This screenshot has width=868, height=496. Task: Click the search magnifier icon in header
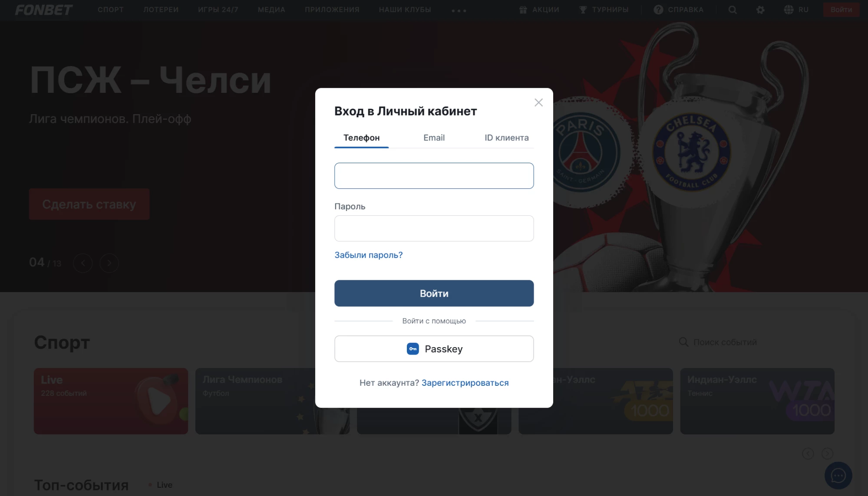[x=733, y=10]
